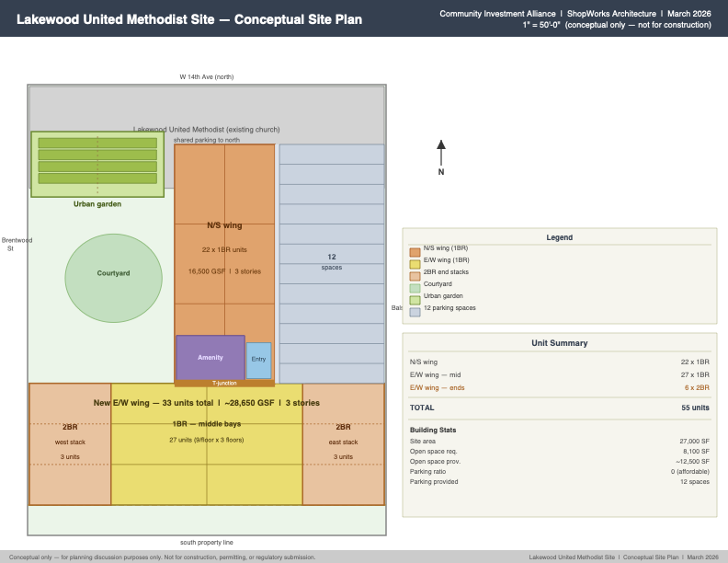Select the 2BR east stack block
Screen dimensions: 728x563
click(344, 444)
